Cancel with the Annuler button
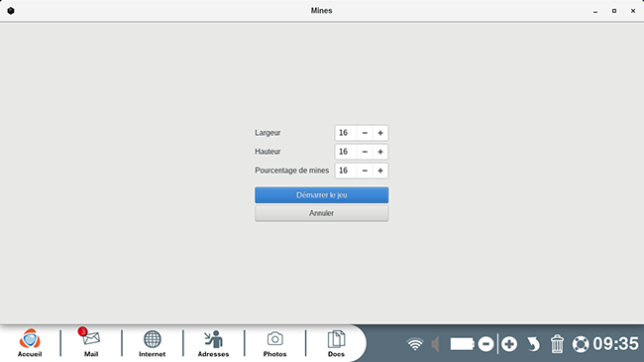644x362 pixels. (322, 213)
